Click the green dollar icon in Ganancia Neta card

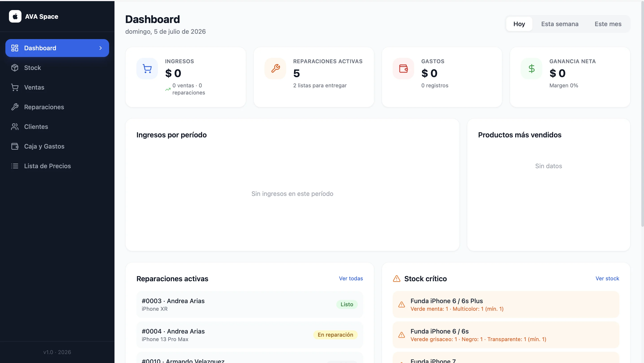(x=532, y=68)
